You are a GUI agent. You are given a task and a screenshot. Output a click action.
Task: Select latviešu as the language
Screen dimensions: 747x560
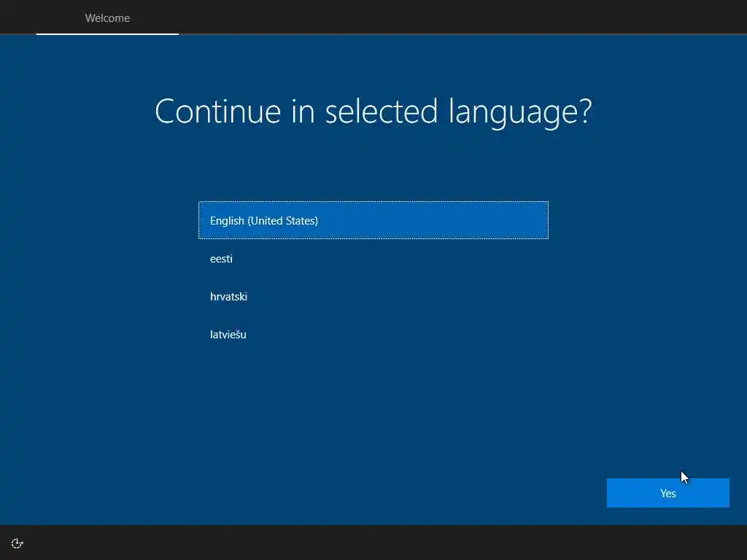373,334
